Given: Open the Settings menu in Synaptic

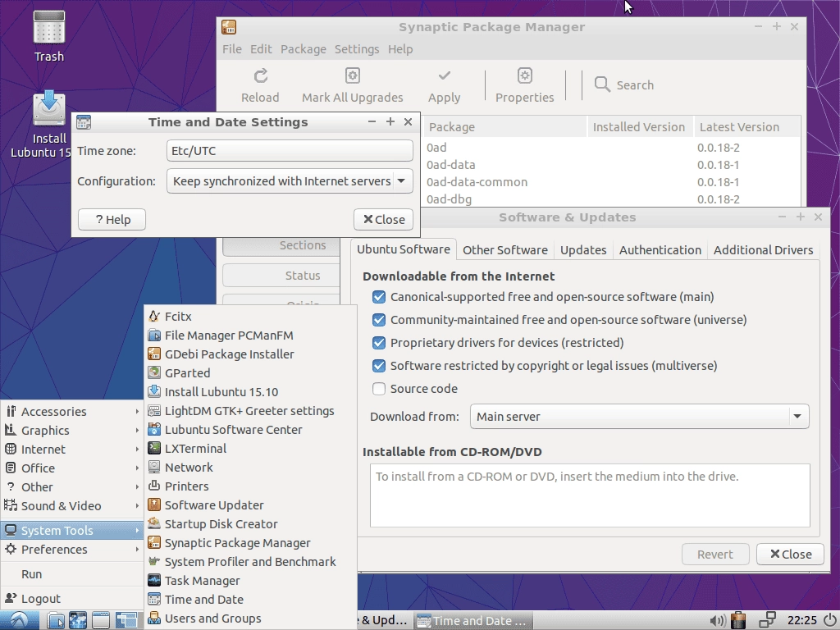Looking at the screenshot, I should [357, 48].
